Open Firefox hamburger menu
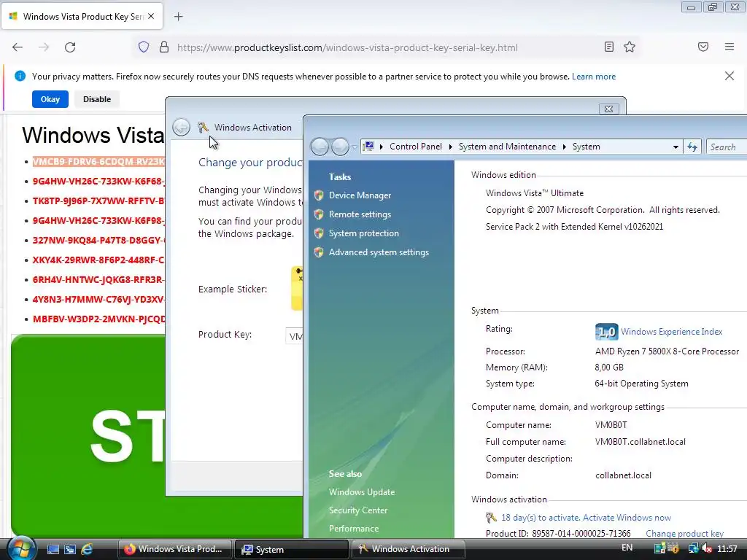The width and height of the screenshot is (747, 560). (729, 47)
